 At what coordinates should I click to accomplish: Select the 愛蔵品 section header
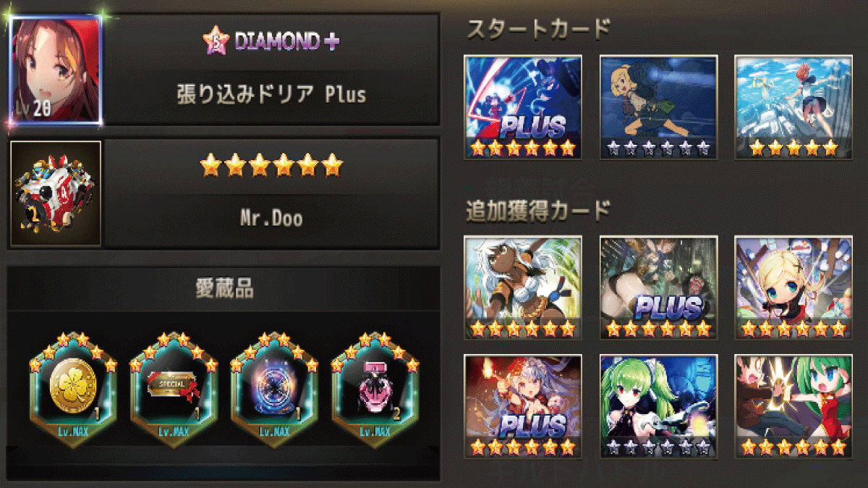click(224, 288)
